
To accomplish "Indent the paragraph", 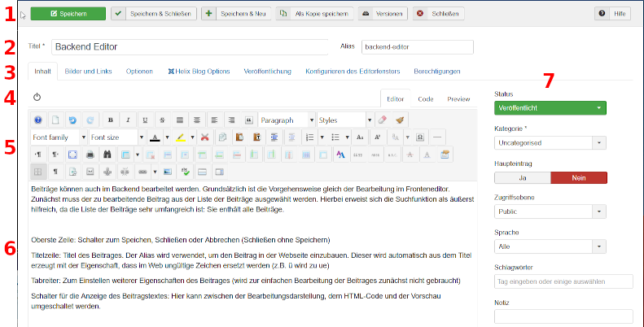I will coord(274,137).
